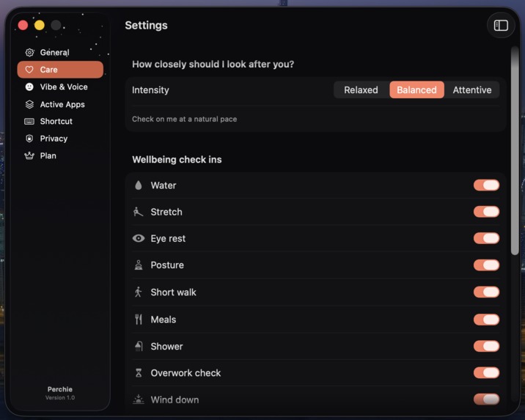Click the Overwork check hourglass icon

pos(139,373)
